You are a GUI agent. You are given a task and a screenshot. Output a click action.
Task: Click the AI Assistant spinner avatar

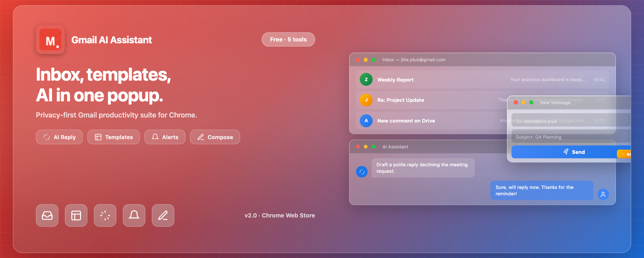(362, 172)
